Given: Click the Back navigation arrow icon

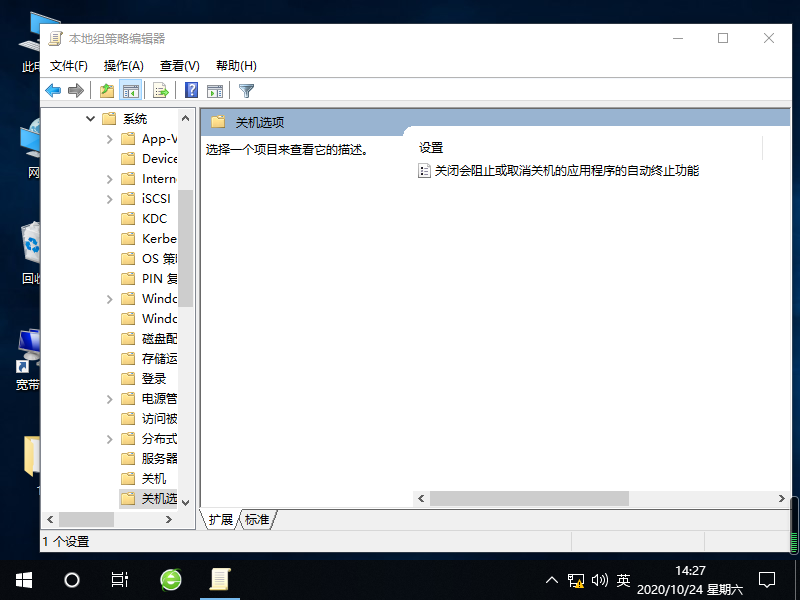Looking at the screenshot, I should click(52, 90).
